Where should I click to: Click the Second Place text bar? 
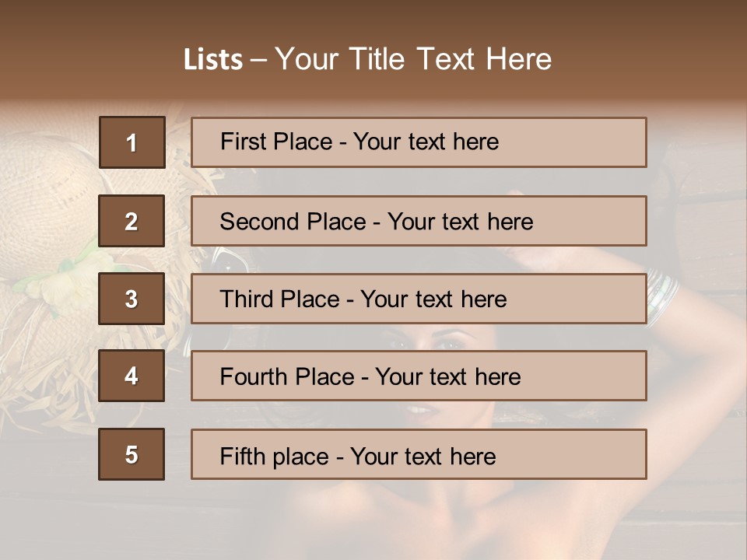419,221
